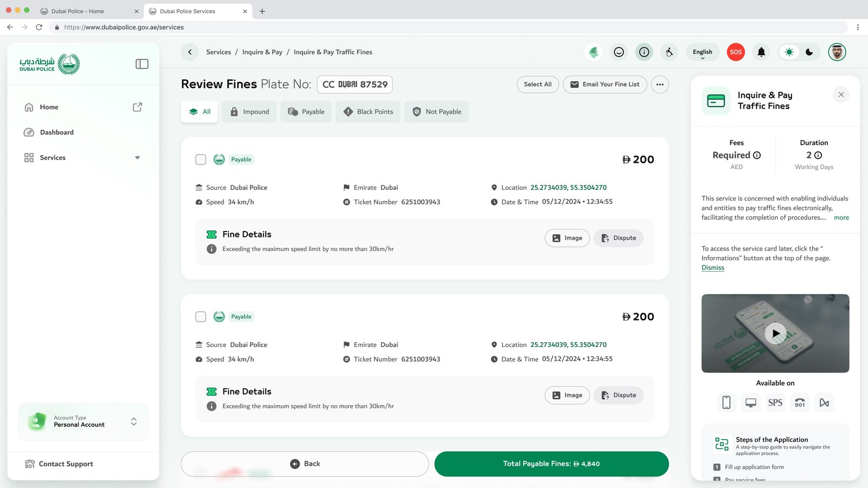This screenshot has width=868, height=488.
Task: Select 901 call center availability icon
Action: pyautogui.click(x=800, y=402)
